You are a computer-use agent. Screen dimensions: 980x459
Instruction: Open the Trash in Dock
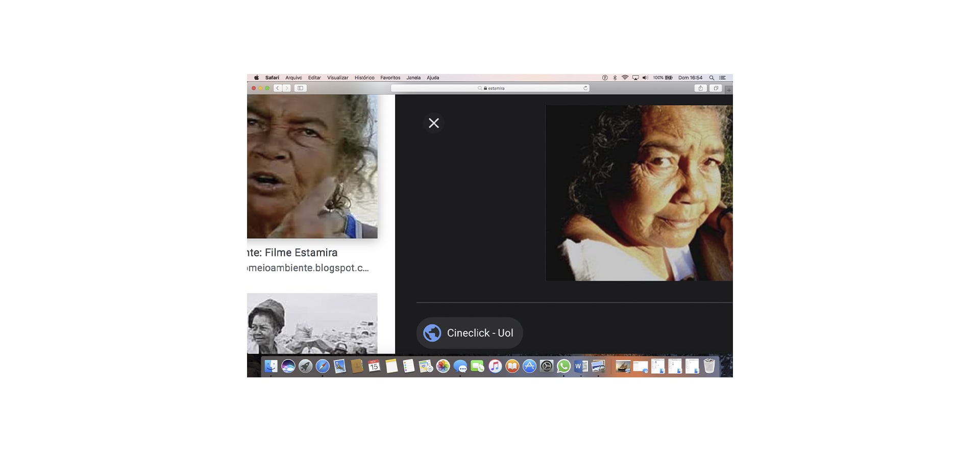click(x=709, y=366)
